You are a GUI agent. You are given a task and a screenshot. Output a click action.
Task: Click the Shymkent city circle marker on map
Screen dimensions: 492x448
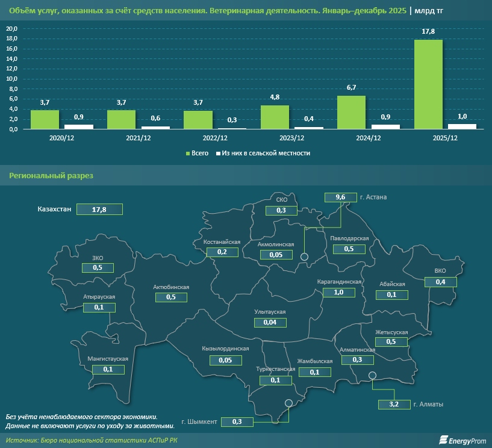[288, 403]
